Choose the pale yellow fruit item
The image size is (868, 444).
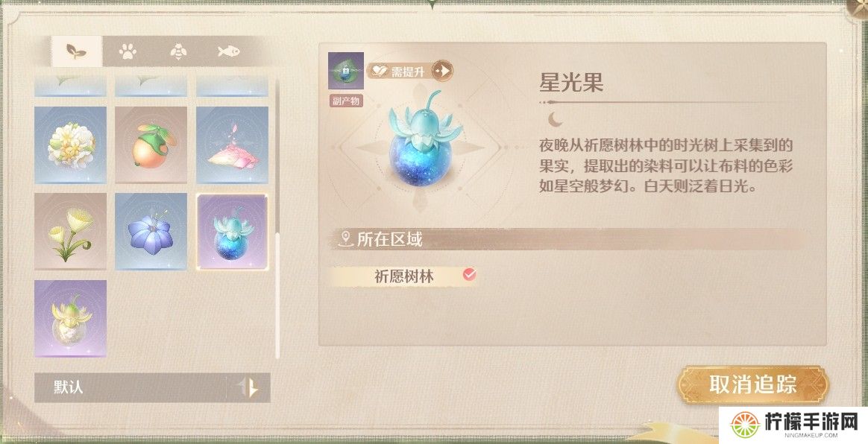[70, 318]
